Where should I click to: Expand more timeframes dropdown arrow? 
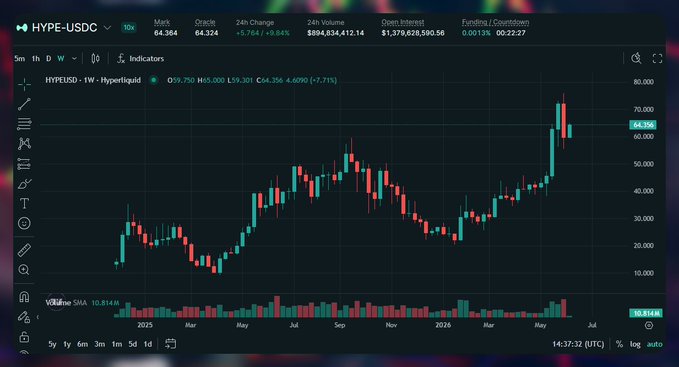[74, 58]
